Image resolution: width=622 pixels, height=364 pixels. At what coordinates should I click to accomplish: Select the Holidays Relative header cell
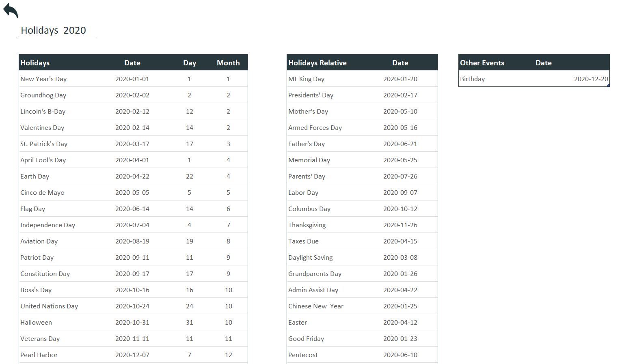317,63
